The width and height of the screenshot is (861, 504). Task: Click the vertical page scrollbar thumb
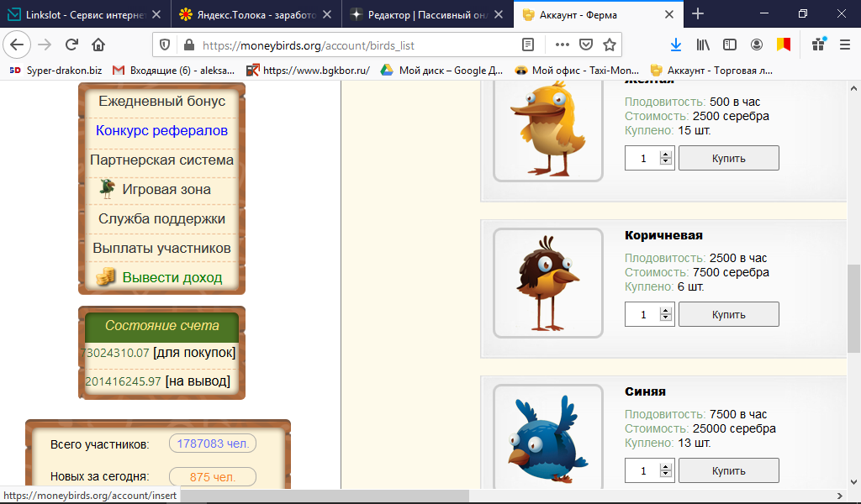tap(853, 308)
